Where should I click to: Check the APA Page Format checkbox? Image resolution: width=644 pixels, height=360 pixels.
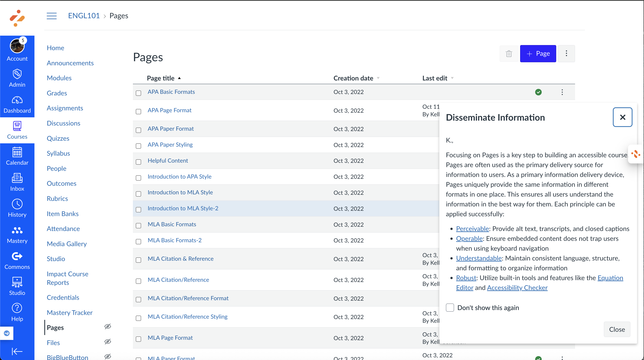(138, 112)
